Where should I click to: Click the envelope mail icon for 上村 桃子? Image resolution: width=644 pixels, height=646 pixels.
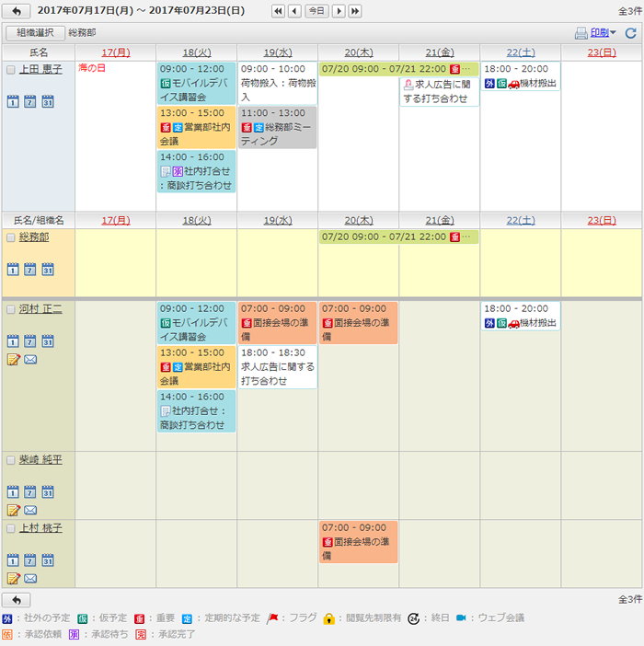coord(30,579)
